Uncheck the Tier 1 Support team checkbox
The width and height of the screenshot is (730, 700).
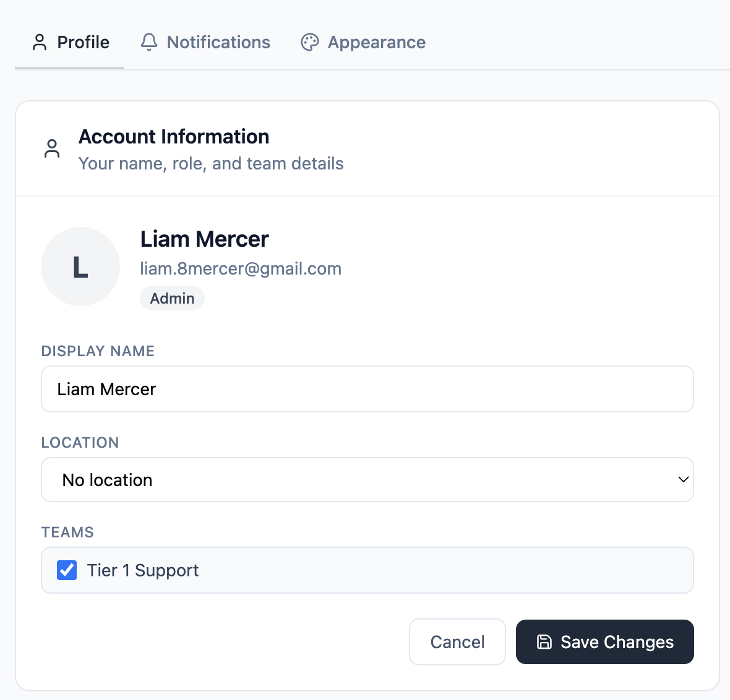pos(66,570)
